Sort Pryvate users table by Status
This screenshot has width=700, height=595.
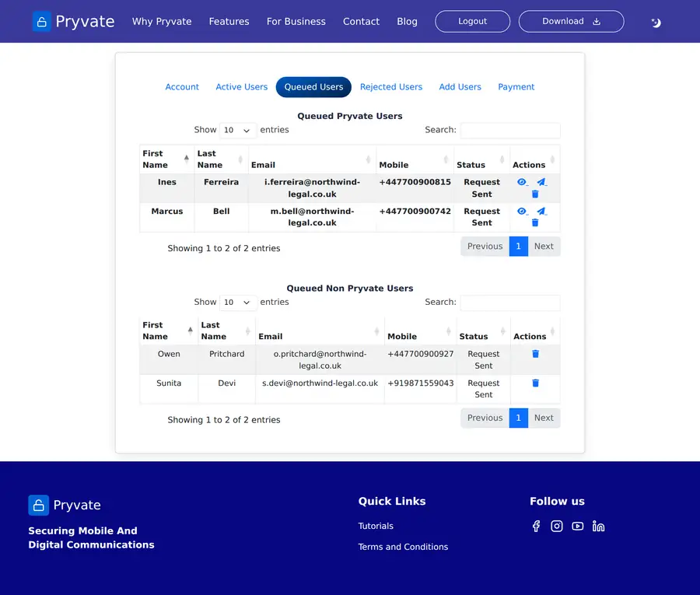pos(481,159)
